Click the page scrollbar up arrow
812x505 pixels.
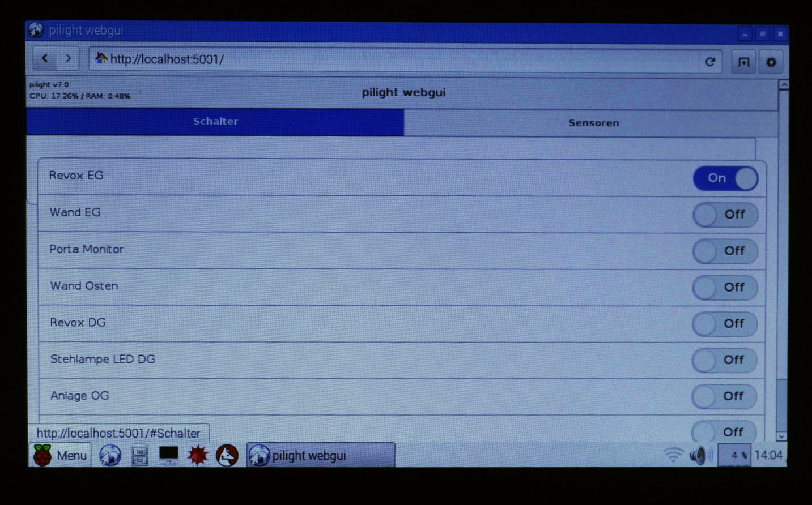tap(784, 84)
